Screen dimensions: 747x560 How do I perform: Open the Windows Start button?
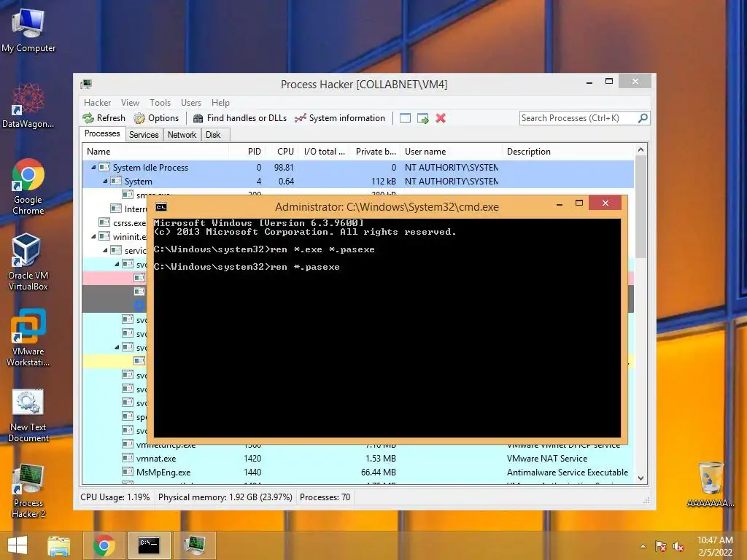click(x=18, y=545)
